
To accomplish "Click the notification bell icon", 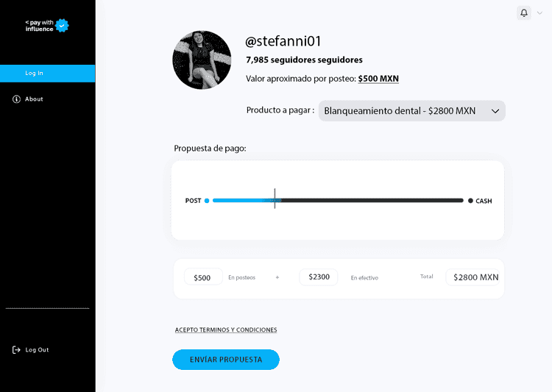I will 524,13.
